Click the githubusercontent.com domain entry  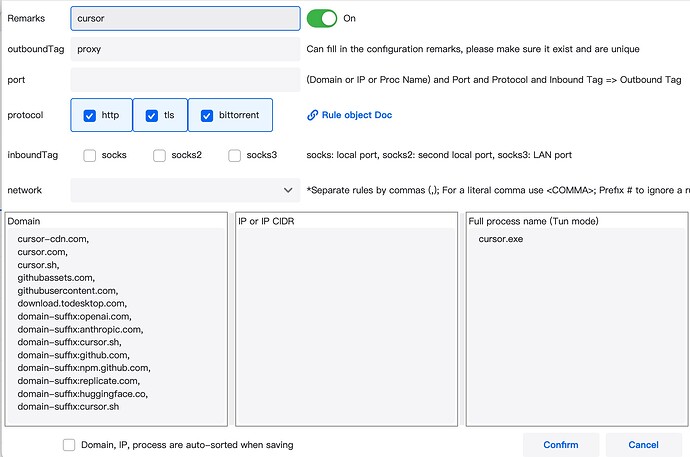coord(68,291)
